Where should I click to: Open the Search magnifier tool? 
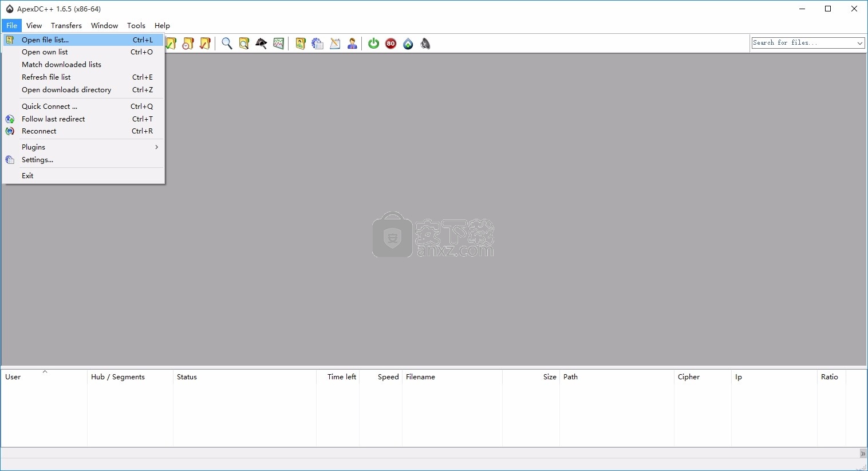[x=227, y=44]
